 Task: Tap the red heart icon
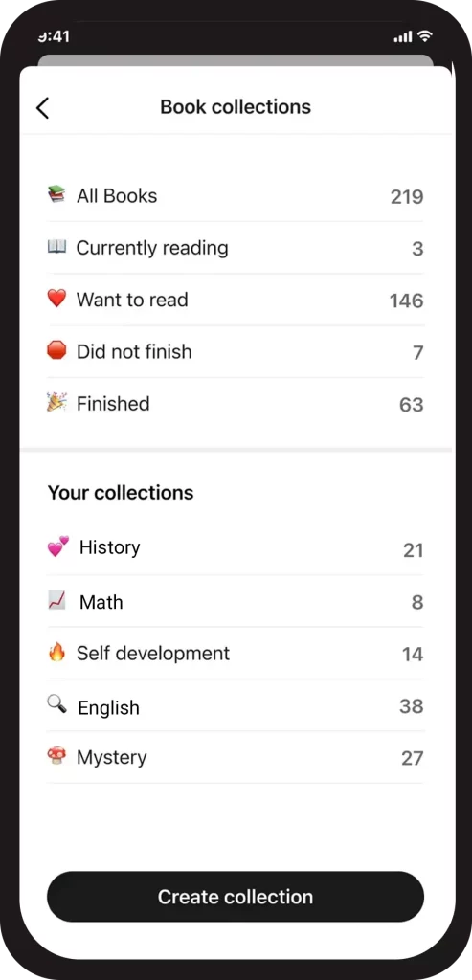pyautogui.click(x=56, y=299)
